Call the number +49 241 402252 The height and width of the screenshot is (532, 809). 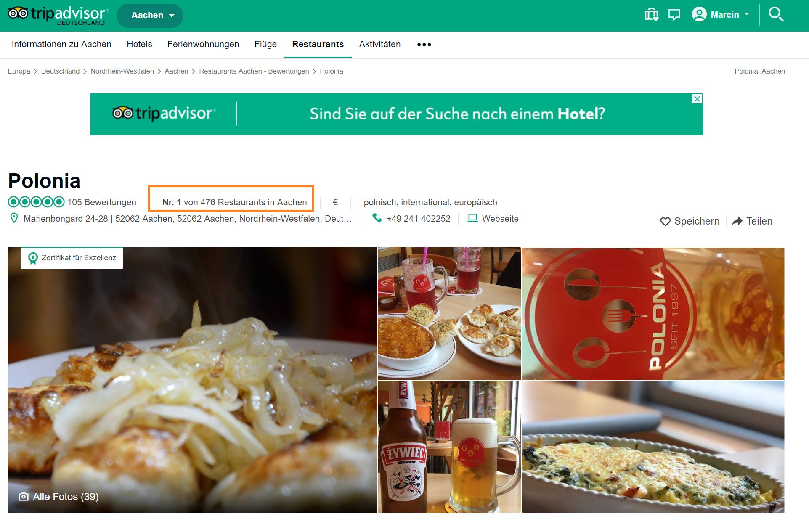coord(419,219)
